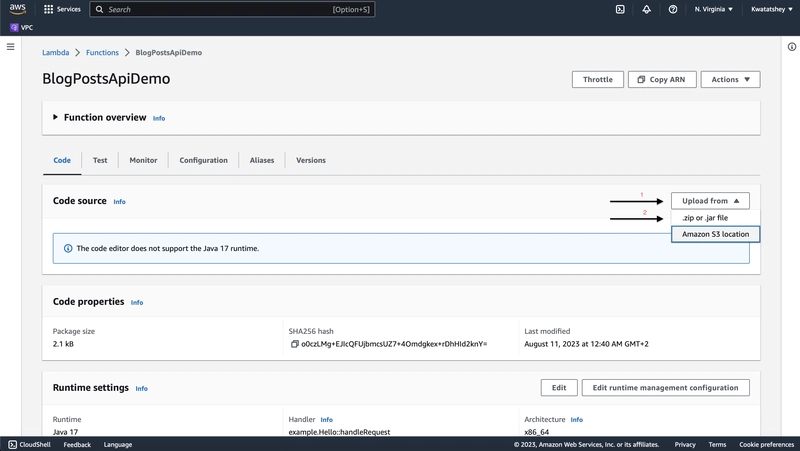Open the Info link next to Code source
800x451 pixels.
point(119,202)
